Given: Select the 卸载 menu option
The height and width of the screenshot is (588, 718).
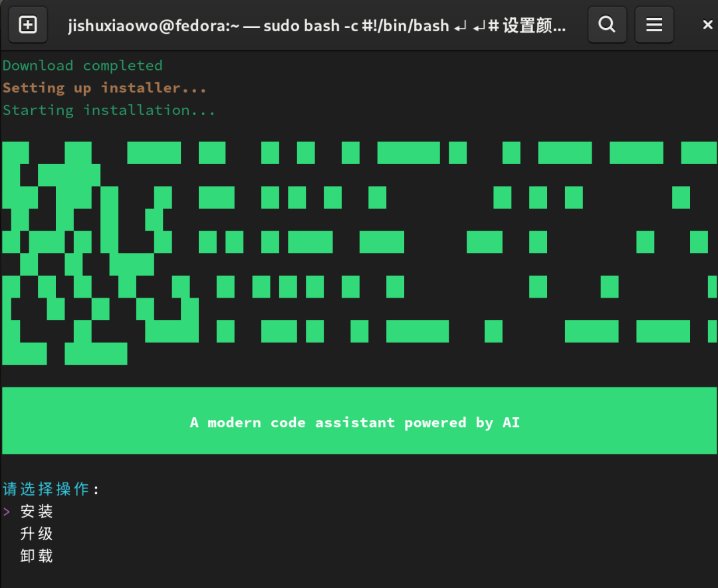Looking at the screenshot, I should click(x=37, y=556).
